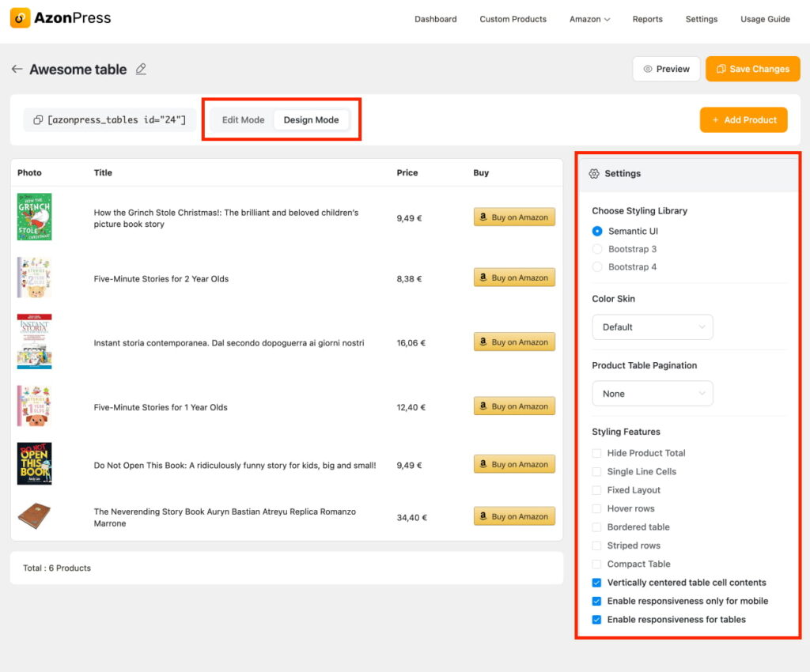810x672 pixels.
Task: Click Instant Storia book cover thumbnail
Action: click(x=35, y=342)
